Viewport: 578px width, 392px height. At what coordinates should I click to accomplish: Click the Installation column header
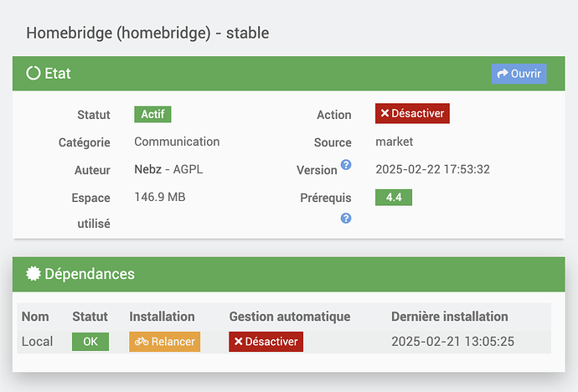[162, 317]
